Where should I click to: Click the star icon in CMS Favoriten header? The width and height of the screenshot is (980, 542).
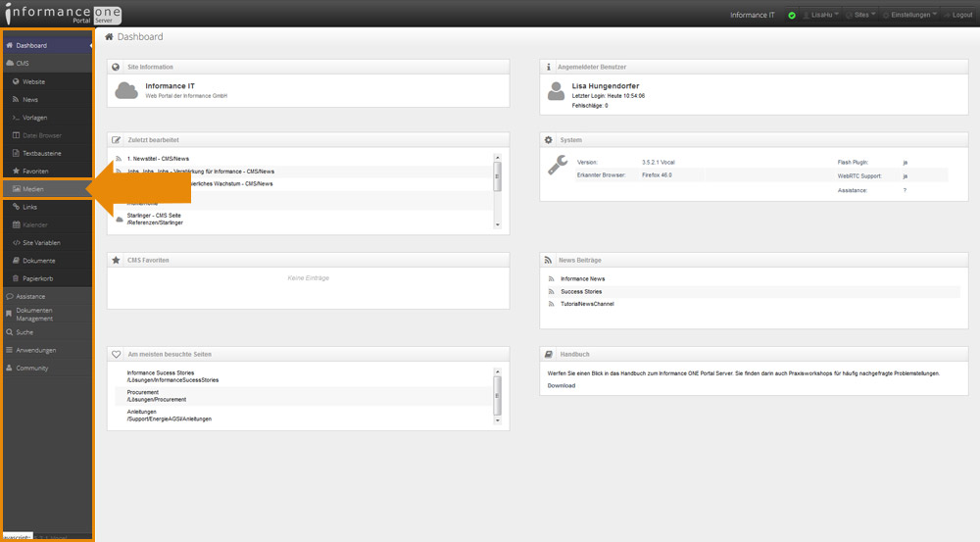[116, 260]
